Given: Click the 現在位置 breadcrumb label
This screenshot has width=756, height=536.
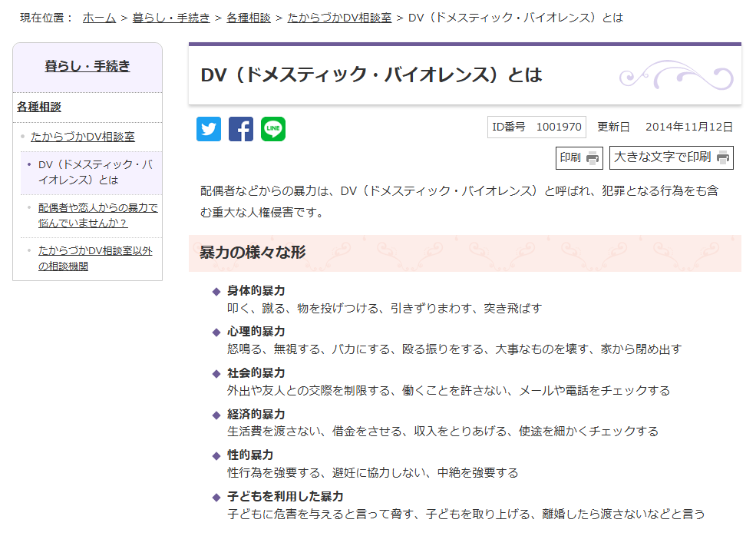Looking at the screenshot, I should point(46,18).
